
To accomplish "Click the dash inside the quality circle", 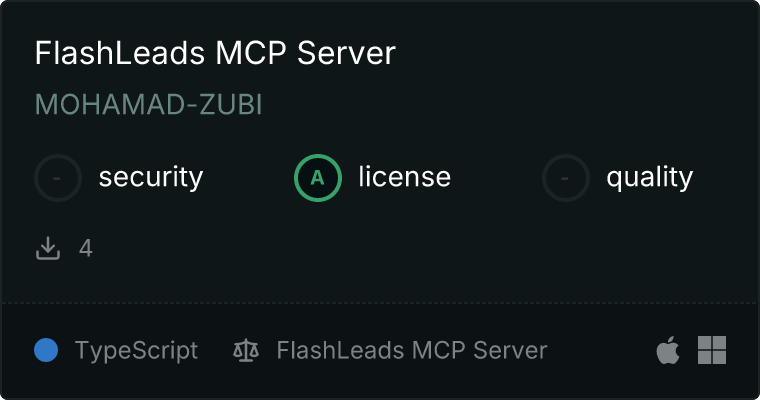I will (565, 178).
